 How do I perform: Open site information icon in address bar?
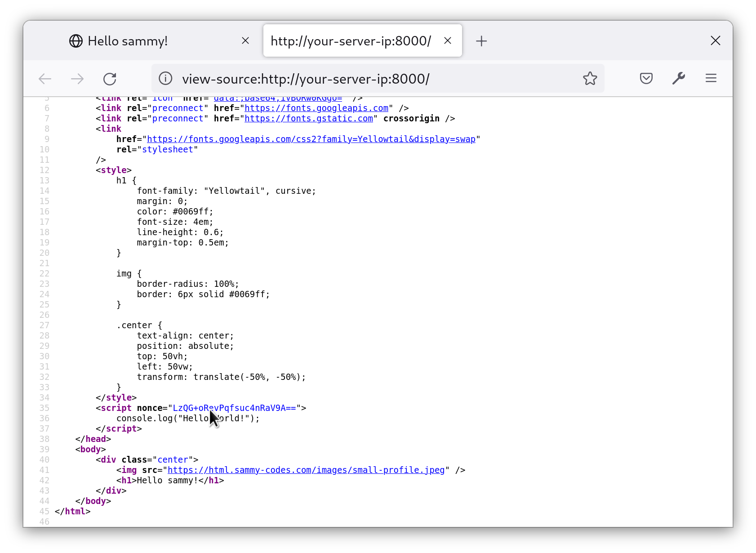165,79
